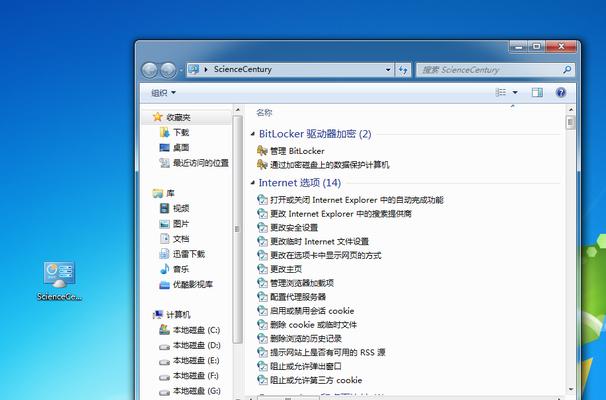Click the change view icon
606x400 pixels.
click(500, 92)
